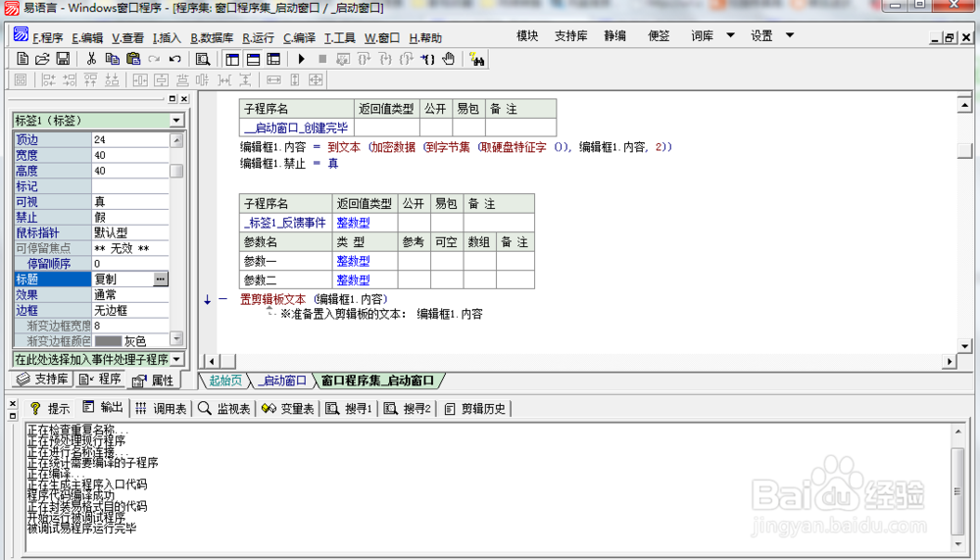Toggle the left work panel layout icon
Screen dimensions: 980x560
[232, 60]
